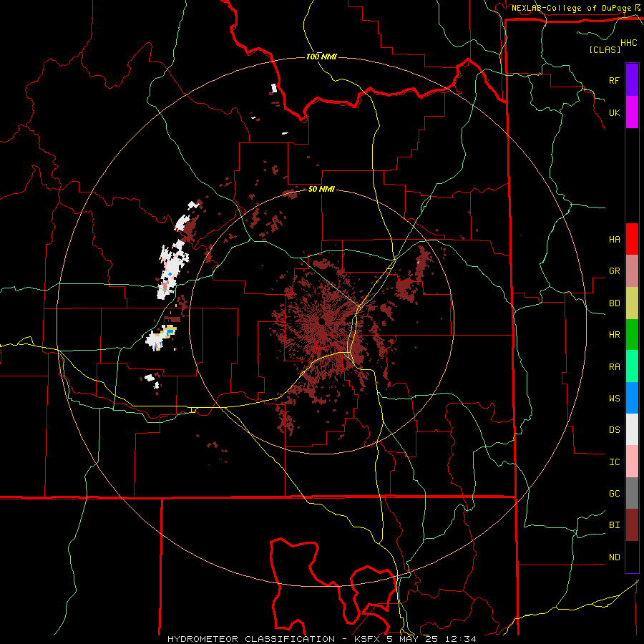Click the Hydrometeor Classification KSFX title text
This screenshot has height=644, width=644.
[321, 639]
